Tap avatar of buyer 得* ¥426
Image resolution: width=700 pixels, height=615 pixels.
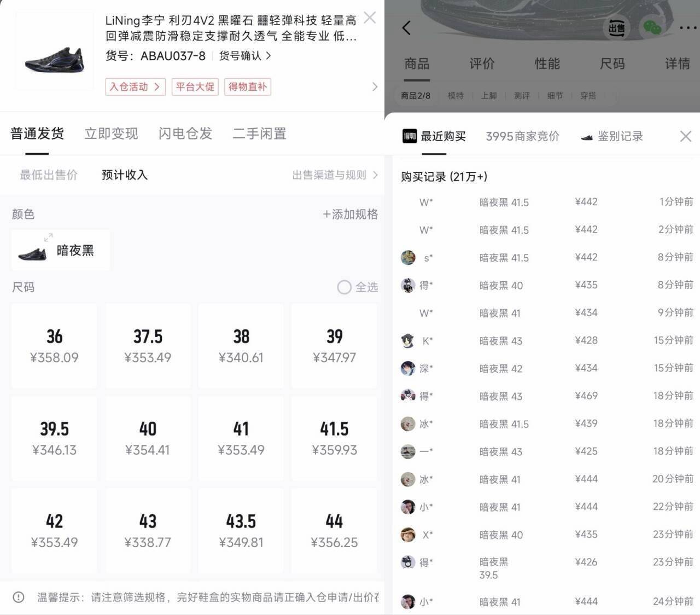click(408, 562)
